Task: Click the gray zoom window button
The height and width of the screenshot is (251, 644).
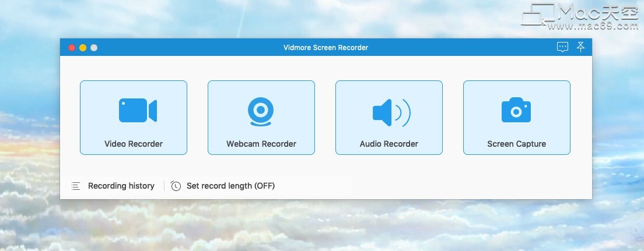Action: 94,48
